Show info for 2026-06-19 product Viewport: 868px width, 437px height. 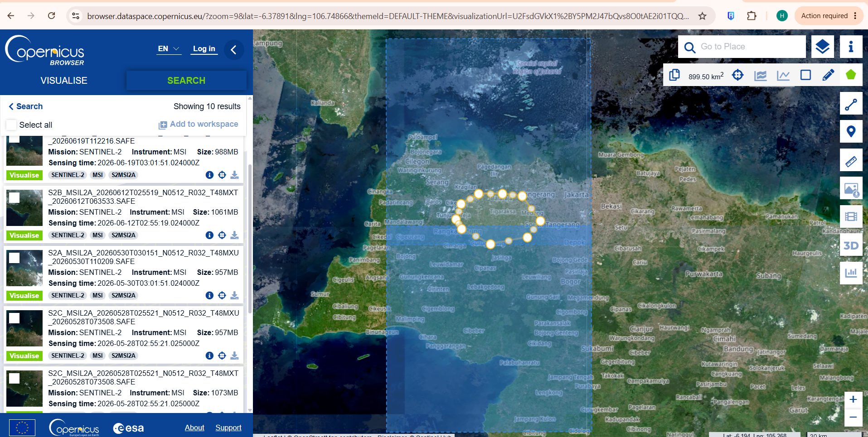click(x=209, y=175)
